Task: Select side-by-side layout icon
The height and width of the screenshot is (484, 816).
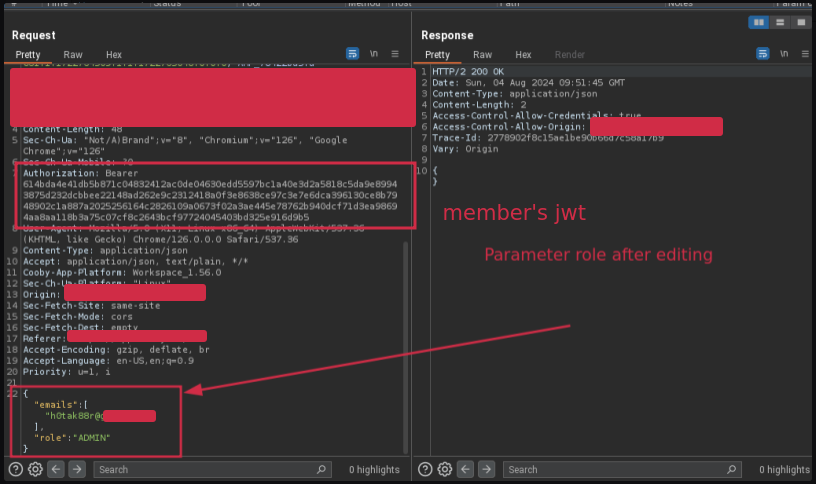Action: coord(759,22)
